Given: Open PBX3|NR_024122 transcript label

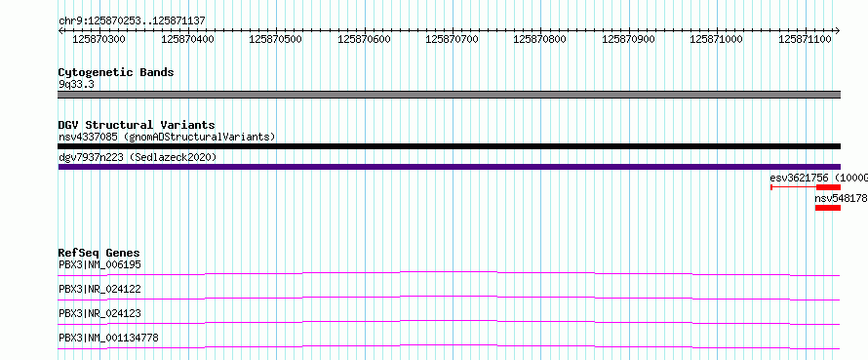Looking at the screenshot, I should click(x=99, y=289).
